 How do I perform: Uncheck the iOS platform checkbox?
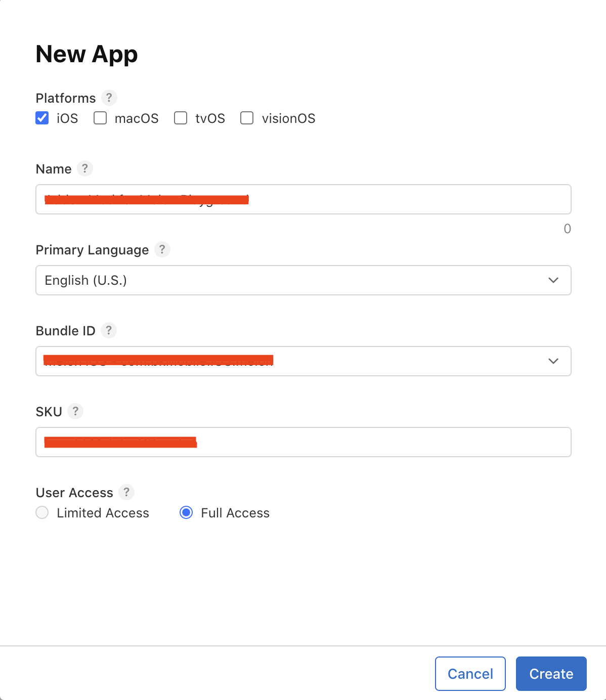click(42, 118)
